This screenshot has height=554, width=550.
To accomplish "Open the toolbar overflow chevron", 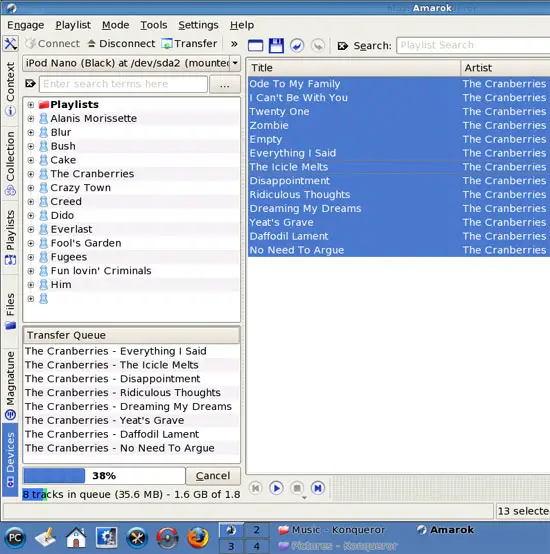I will 234,44.
